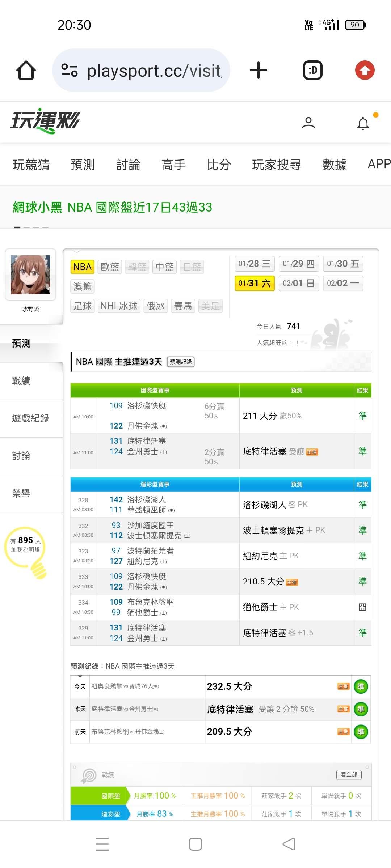Click the 玩運彩 site logo
This screenshot has width=391, height=868.
(45, 121)
